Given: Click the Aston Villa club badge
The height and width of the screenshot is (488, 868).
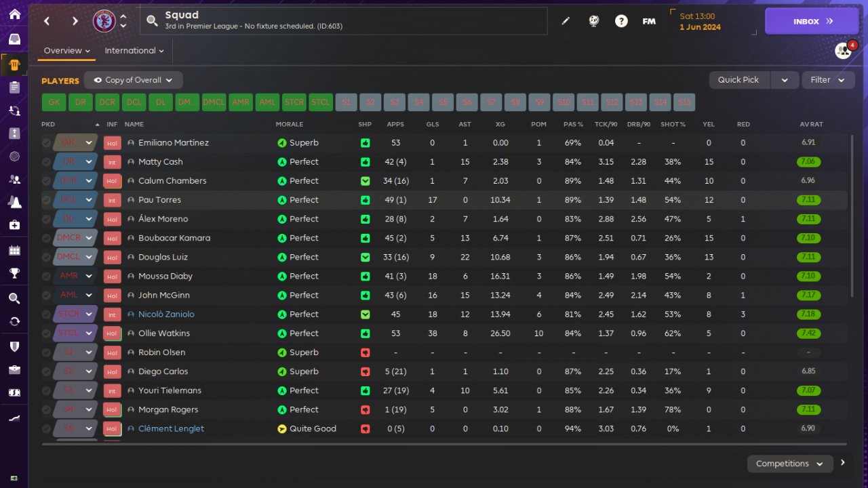Looking at the screenshot, I should (x=104, y=21).
